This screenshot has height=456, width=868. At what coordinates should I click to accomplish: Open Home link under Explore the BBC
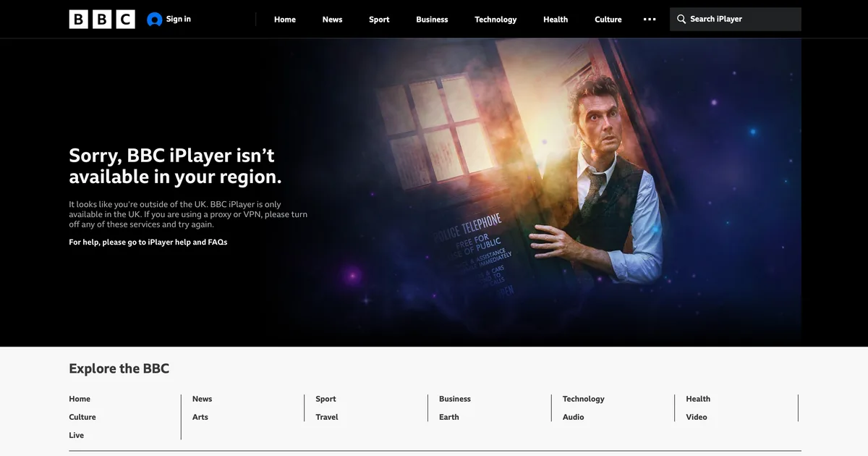click(80, 399)
